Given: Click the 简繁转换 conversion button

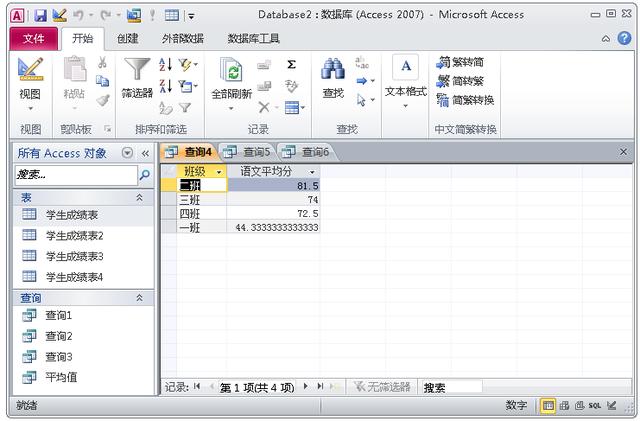Looking at the screenshot, I should [x=465, y=100].
